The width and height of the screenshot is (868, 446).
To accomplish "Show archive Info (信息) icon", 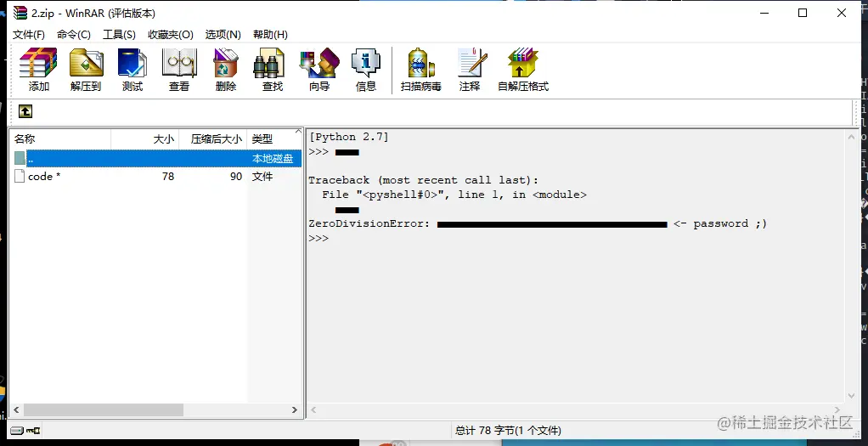I will point(366,70).
